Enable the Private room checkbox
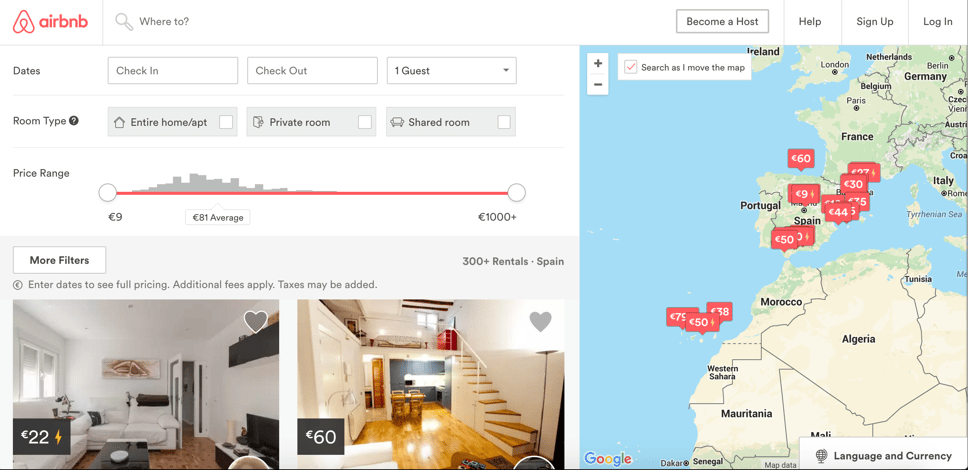This screenshot has height=470, width=968. pyautogui.click(x=365, y=122)
